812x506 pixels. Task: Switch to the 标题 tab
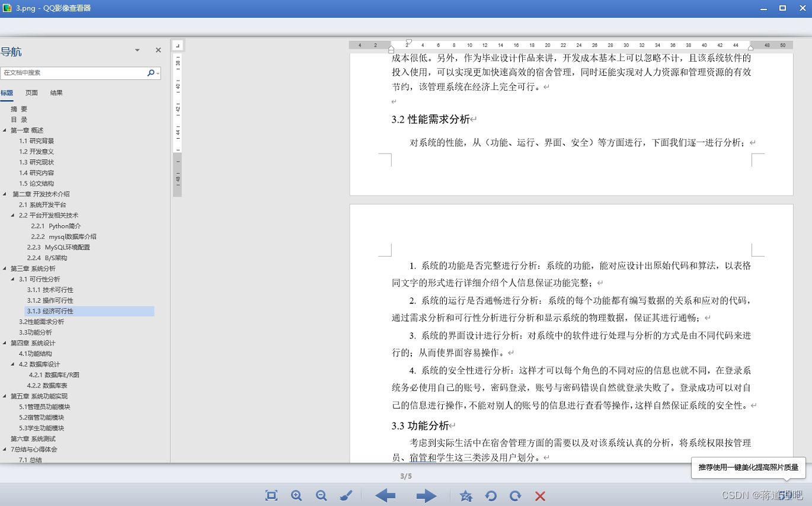[x=7, y=92]
